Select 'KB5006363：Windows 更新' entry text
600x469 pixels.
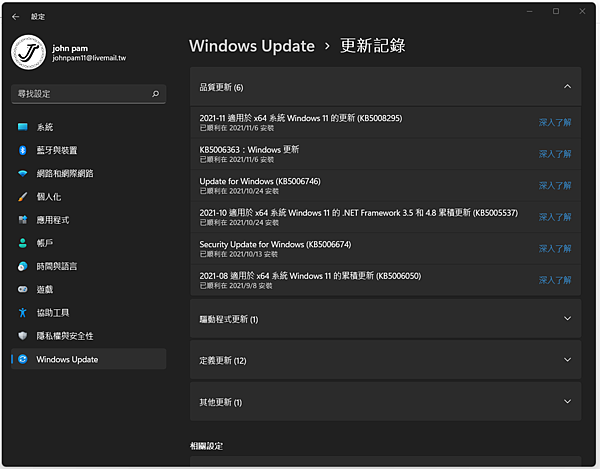pos(249,150)
